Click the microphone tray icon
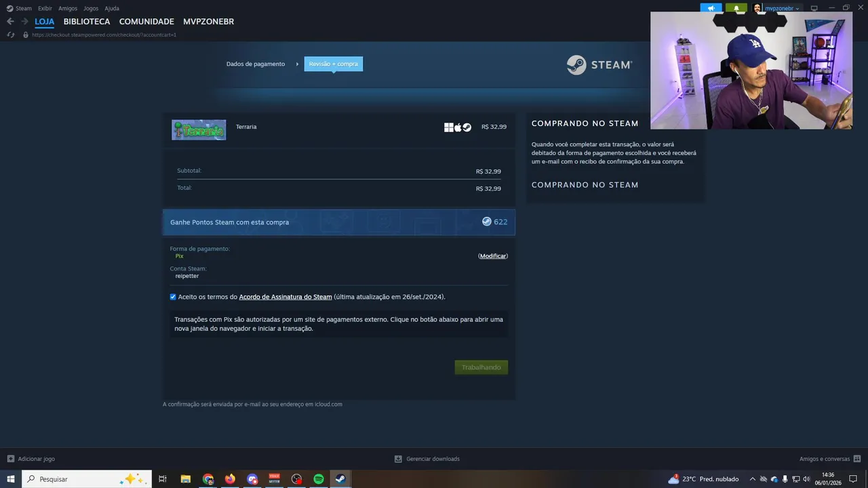 click(785, 479)
